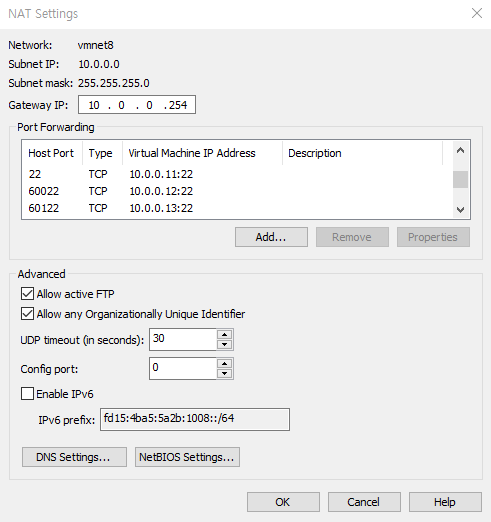This screenshot has height=522, width=491.
Task: Click the Gateway IP field
Action: click(137, 105)
